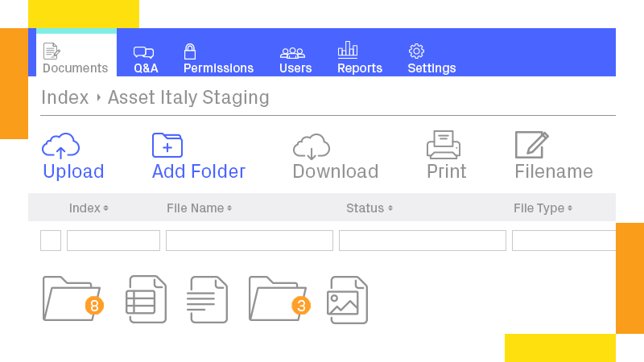Viewport: 644px width, 362px height.
Task: Sort by the File Name column
Action: (199, 208)
